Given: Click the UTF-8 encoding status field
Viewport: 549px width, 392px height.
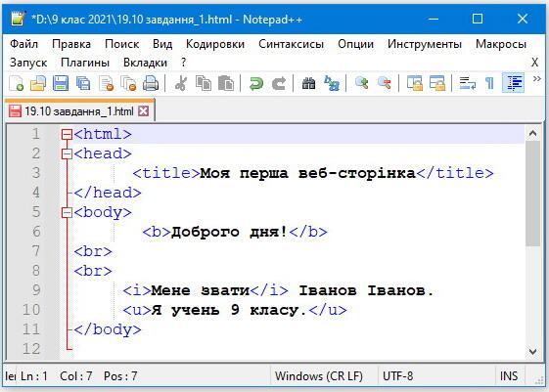Looking at the screenshot, I should (x=397, y=376).
